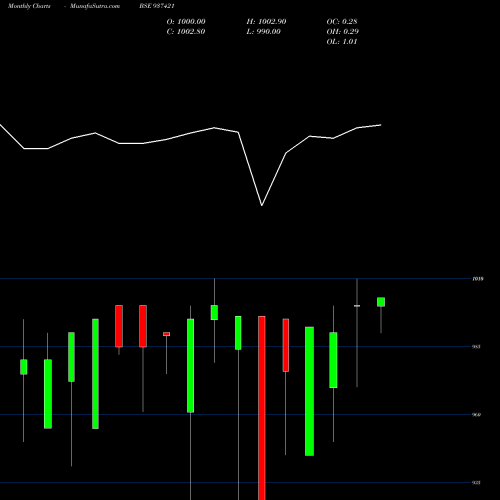The image size is (500, 500).
Task: Click the close value "C: 1002.80"
Action: point(186,32)
